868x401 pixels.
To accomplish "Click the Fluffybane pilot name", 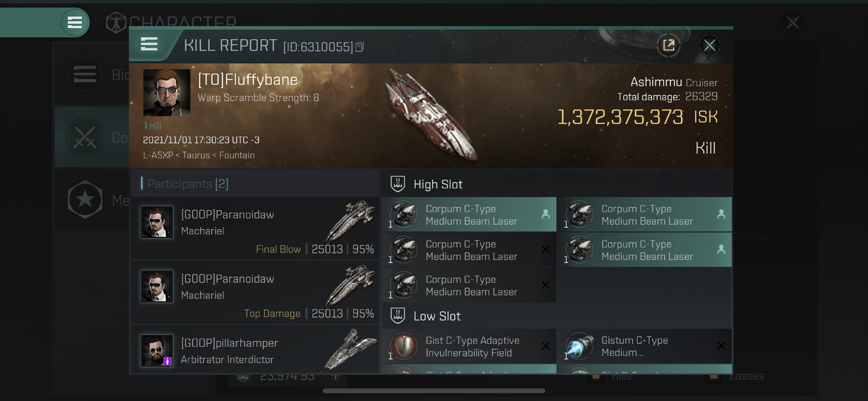I will pyautogui.click(x=248, y=79).
